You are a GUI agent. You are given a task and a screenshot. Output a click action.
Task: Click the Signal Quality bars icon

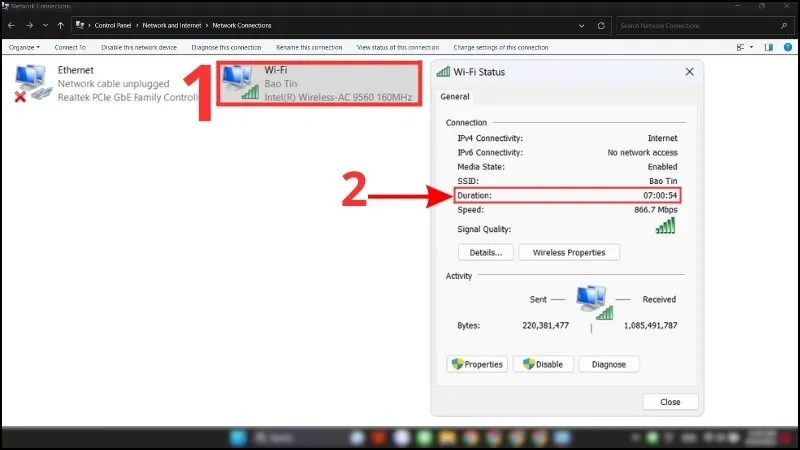[x=666, y=226]
